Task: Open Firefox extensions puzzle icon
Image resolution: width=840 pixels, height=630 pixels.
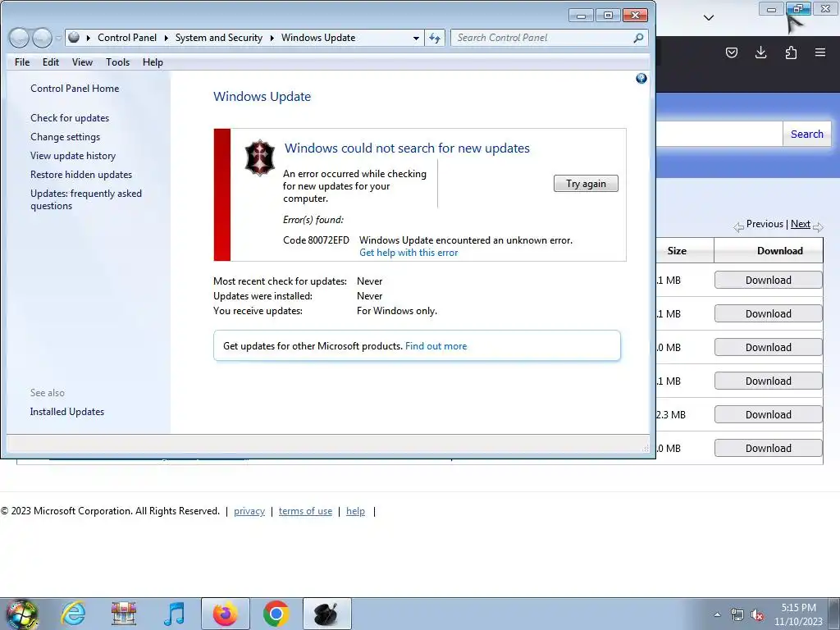Action: (791, 52)
